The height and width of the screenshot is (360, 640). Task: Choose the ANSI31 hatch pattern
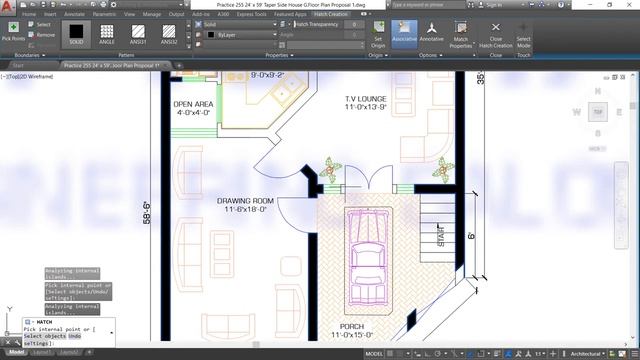[x=138, y=33]
